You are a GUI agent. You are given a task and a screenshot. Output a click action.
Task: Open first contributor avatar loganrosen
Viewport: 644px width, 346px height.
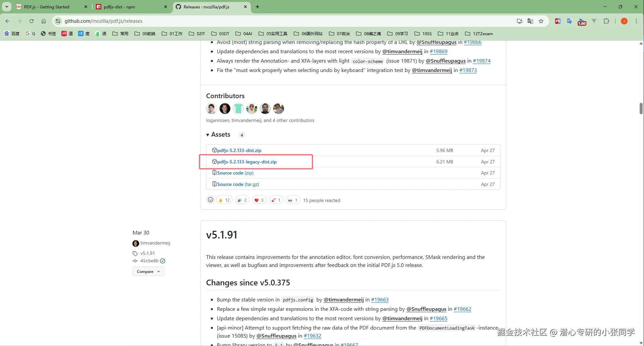(x=212, y=109)
